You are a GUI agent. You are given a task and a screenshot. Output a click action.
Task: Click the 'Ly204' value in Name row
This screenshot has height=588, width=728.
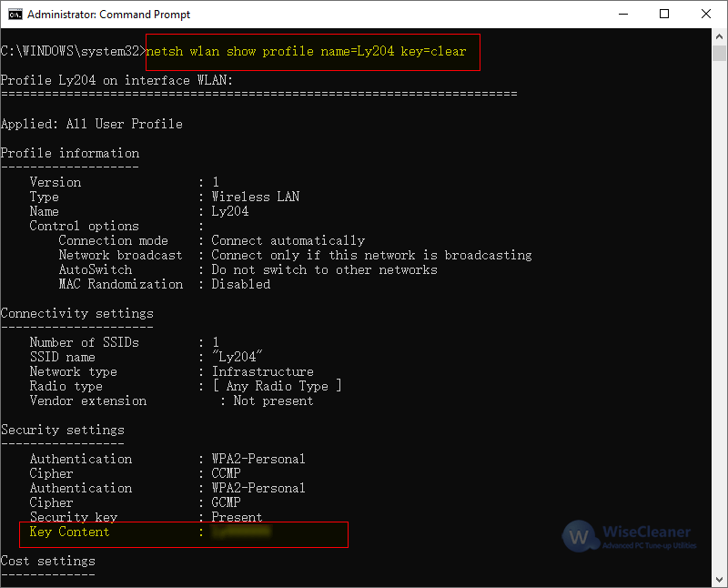tap(230, 211)
